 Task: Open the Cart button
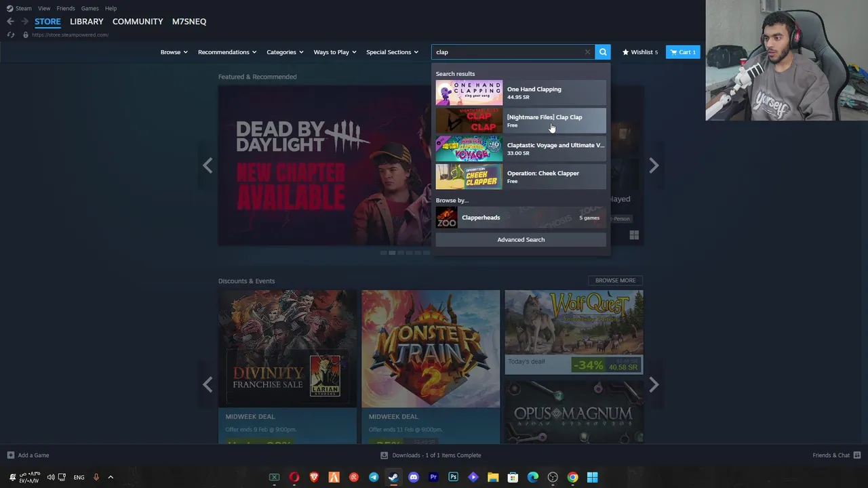pos(683,52)
